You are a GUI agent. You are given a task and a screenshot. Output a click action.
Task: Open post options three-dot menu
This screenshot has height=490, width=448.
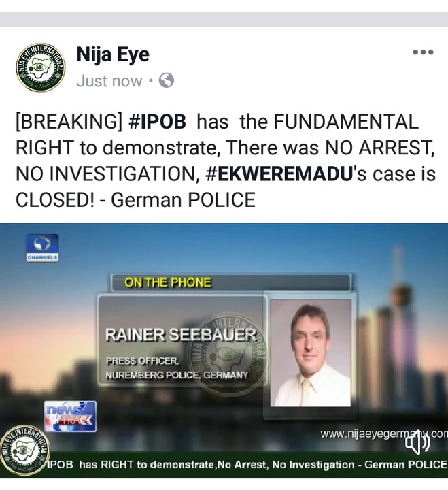(x=423, y=52)
